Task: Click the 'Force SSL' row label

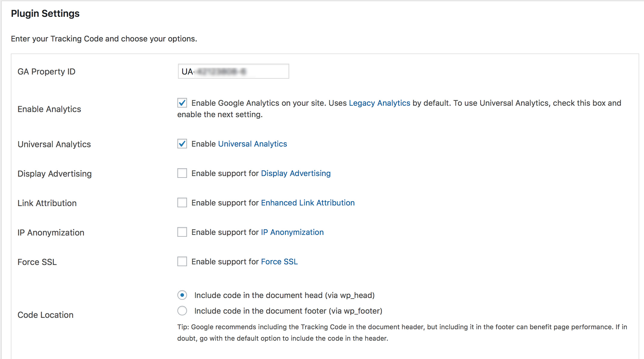Action: pyautogui.click(x=37, y=262)
